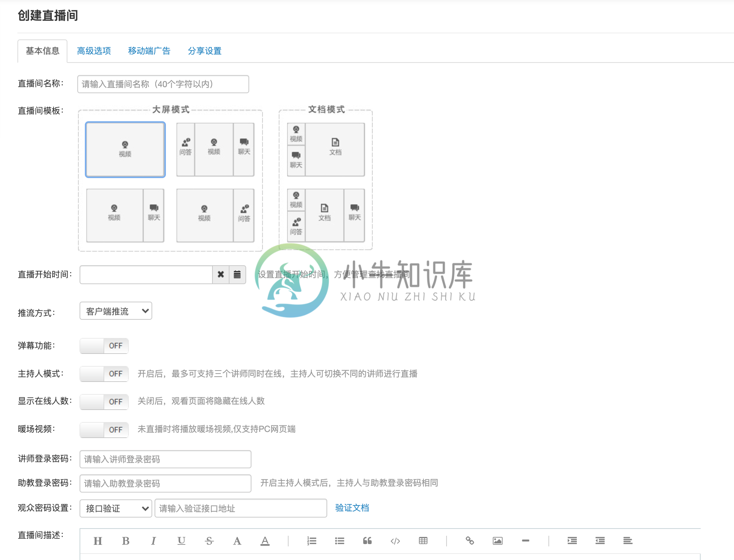Focus the 助教登录密码 field
Viewport: 734px width, 560px height.
pyautogui.click(x=166, y=483)
